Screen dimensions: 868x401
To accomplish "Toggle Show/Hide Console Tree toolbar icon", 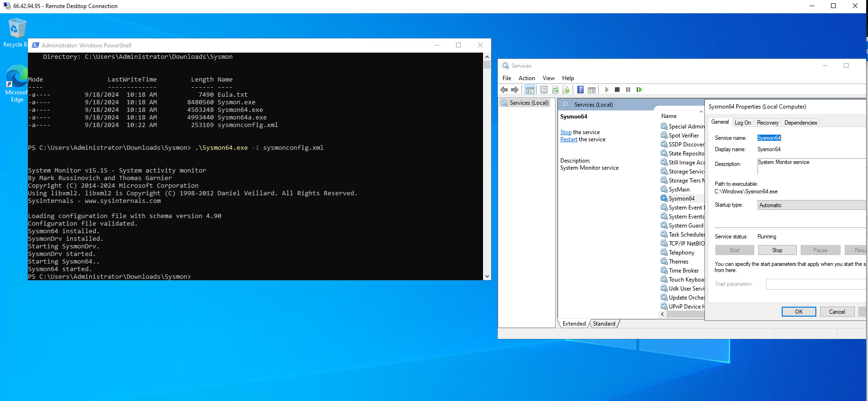I will 530,90.
